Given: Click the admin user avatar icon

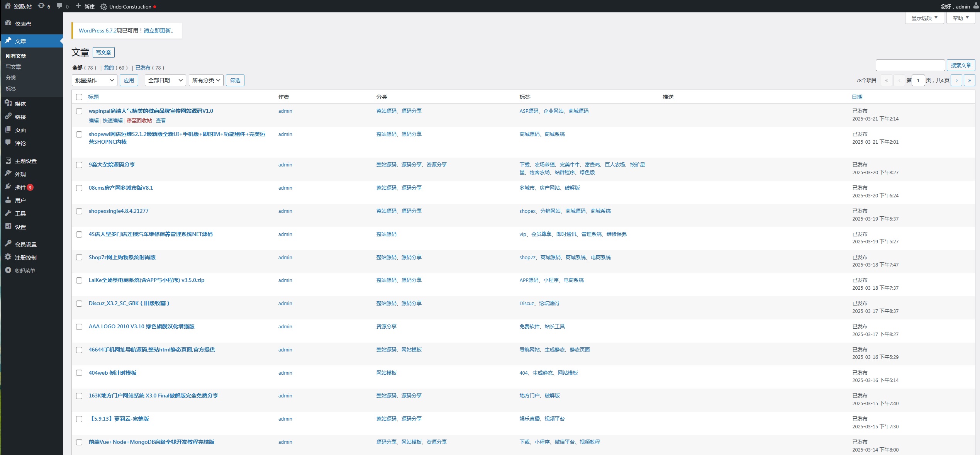Looking at the screenshot, I should (x=975, y=6).
